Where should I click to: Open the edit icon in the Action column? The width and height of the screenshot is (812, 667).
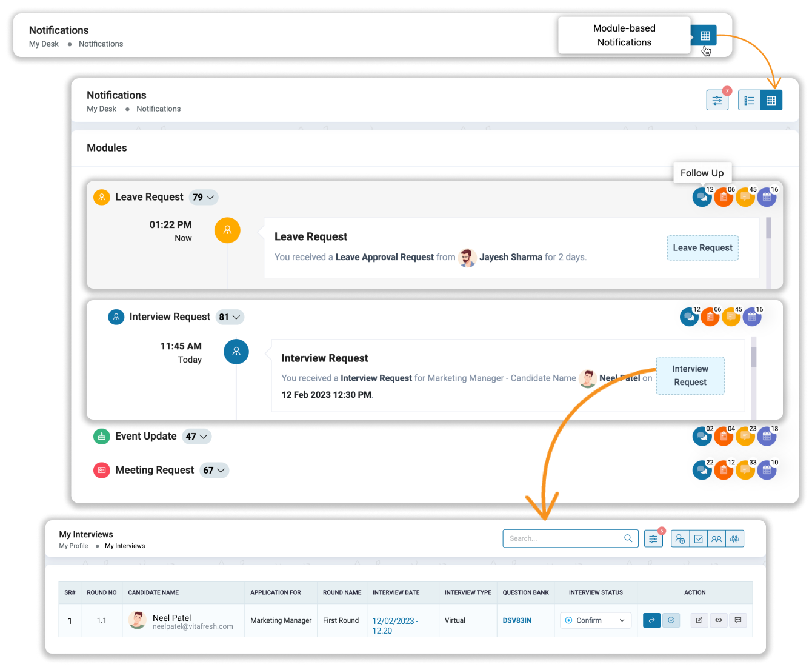(x=699, y=620)
